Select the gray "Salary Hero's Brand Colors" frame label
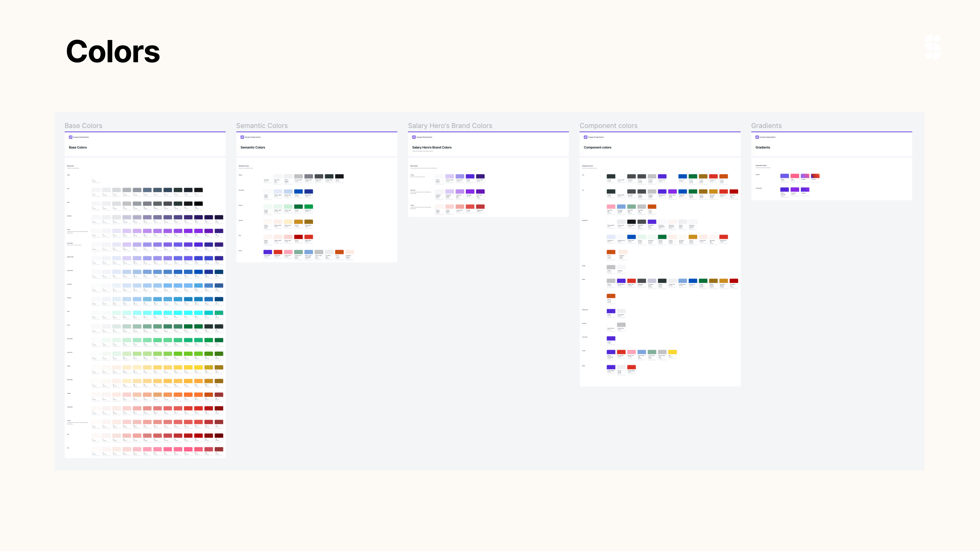Image resolution: width=980 pixels, height=551 pixels. point(450,125)
